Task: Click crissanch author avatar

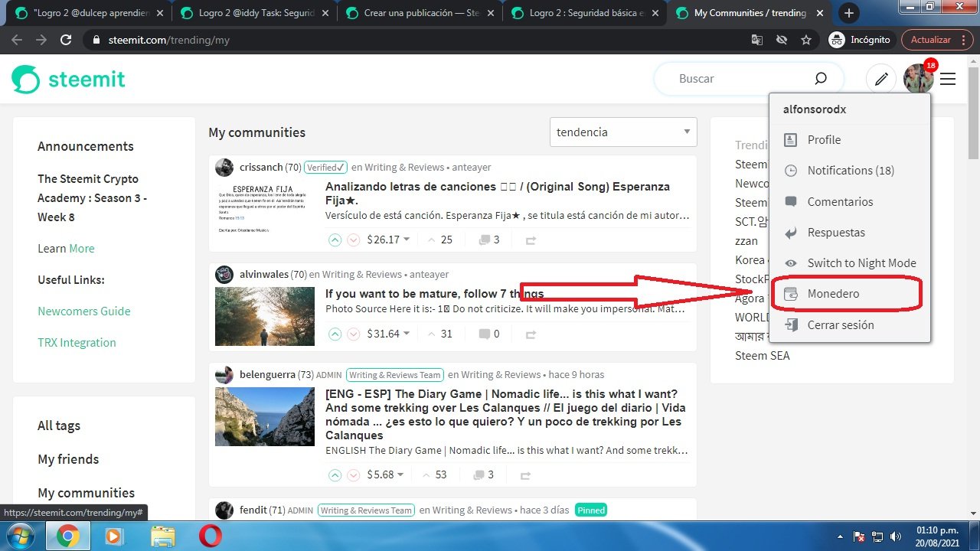Action: coord(224,167)
